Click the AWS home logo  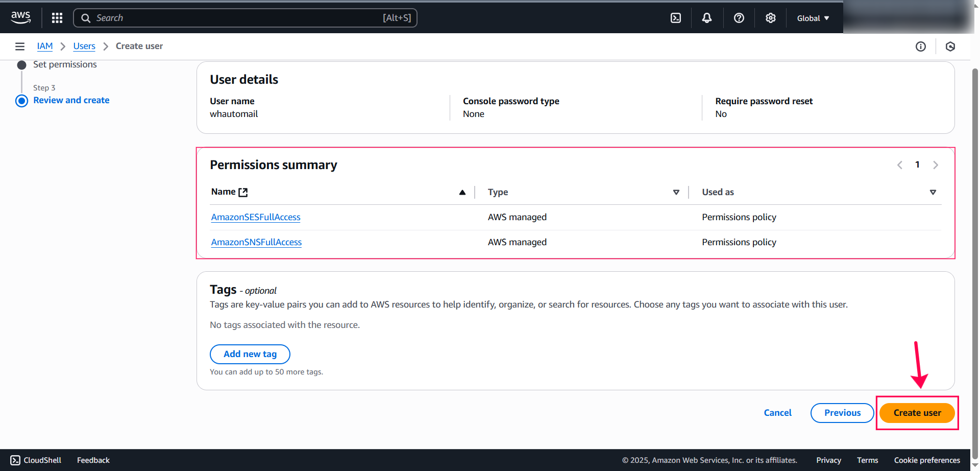coord(20,17)
